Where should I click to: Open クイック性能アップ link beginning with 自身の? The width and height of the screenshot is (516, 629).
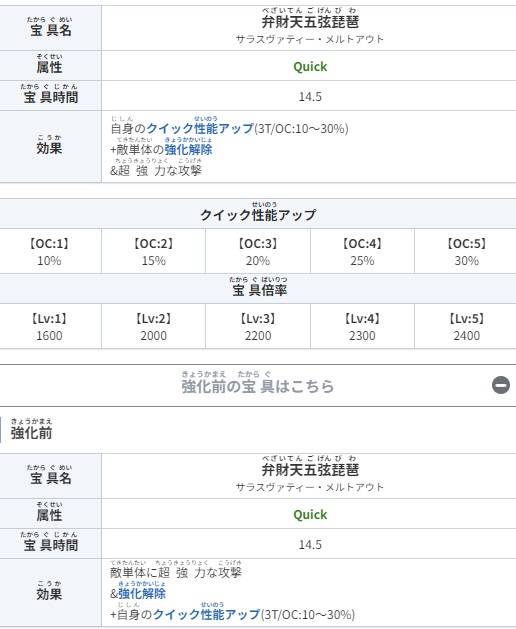pos(200,128)
